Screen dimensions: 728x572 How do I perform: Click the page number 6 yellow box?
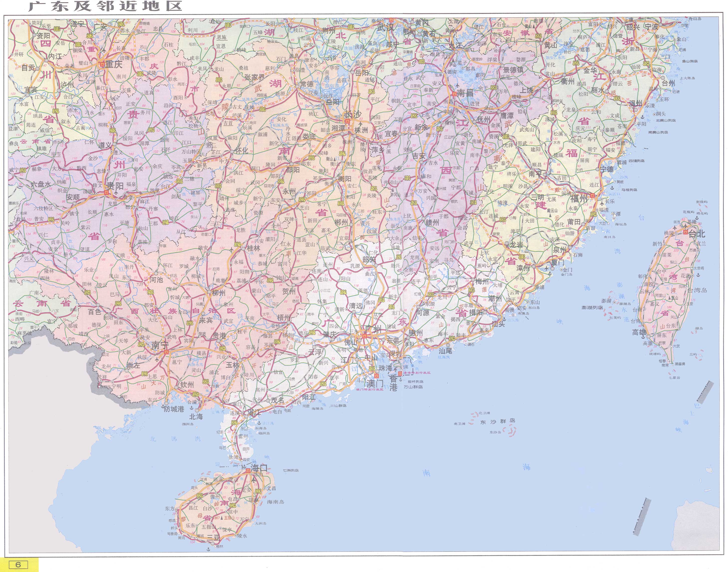pyautogui.click(x=18, y=564)
